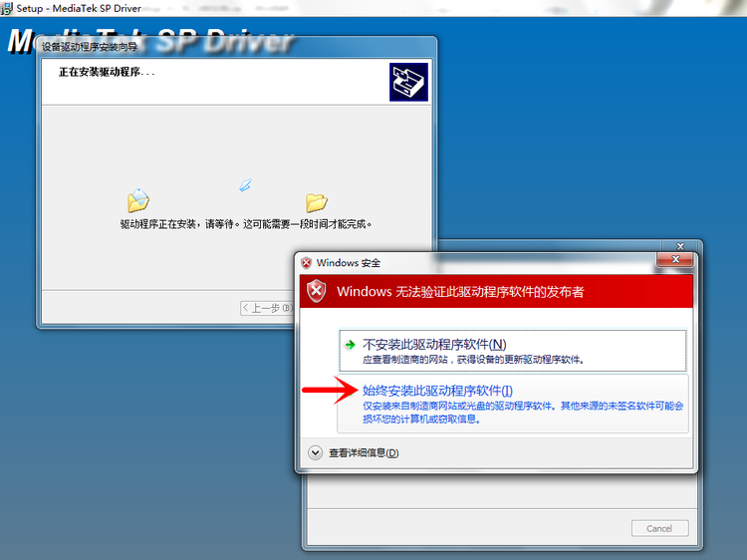Screen dimensions: 747x560
Task: Click the Setup installer icon in title bar
Action: [x=7, y=8]
